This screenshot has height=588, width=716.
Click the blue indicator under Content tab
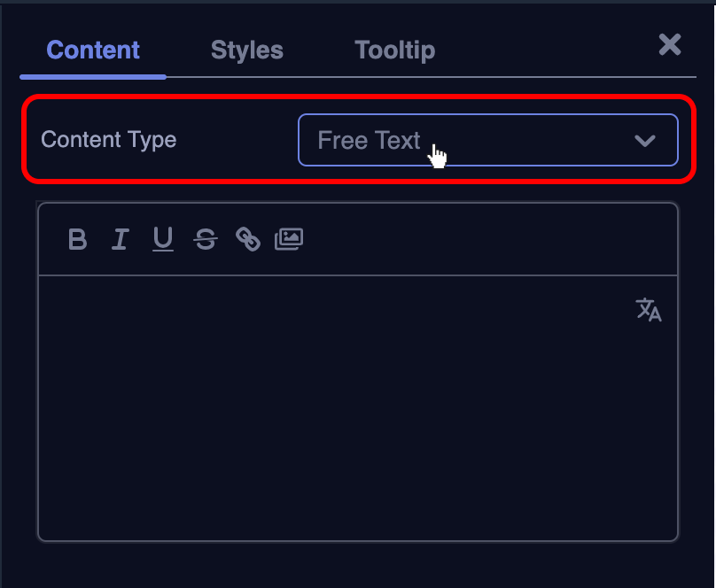93,77
